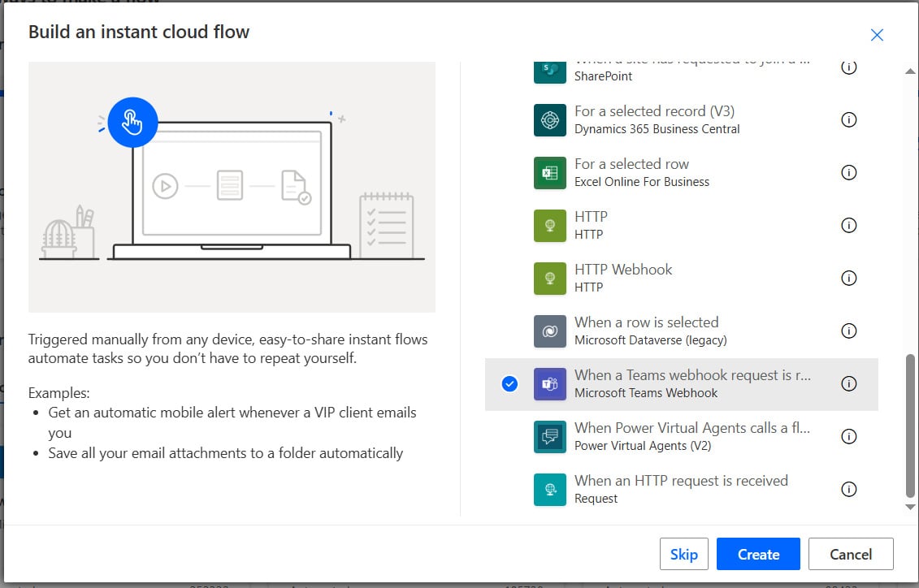Click the Power Virtual Agents icon

[550, 436]
